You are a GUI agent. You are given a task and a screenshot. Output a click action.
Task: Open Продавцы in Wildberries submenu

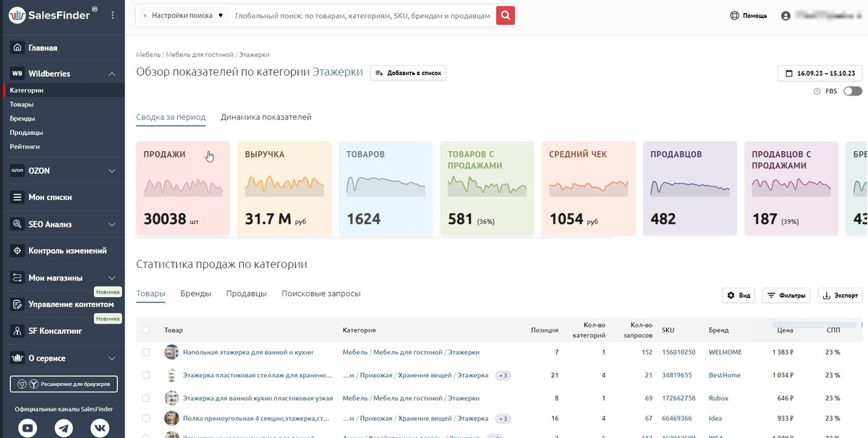coord(26,132)
